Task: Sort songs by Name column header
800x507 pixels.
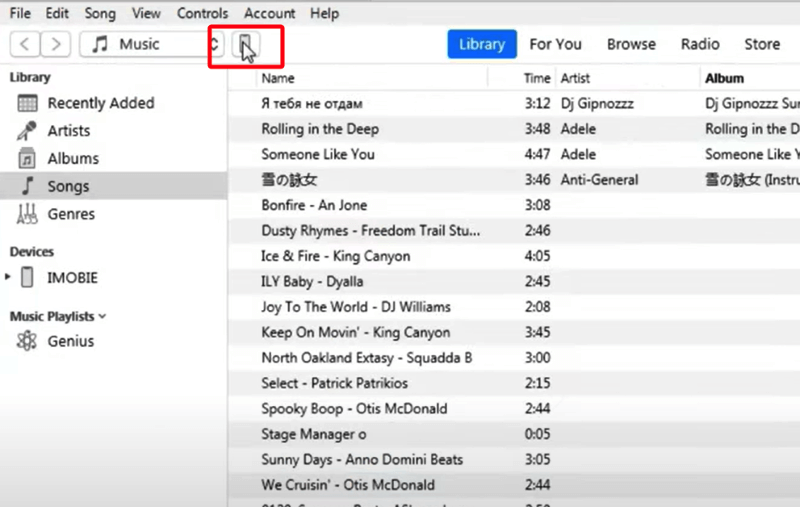Action: [278, 78]
